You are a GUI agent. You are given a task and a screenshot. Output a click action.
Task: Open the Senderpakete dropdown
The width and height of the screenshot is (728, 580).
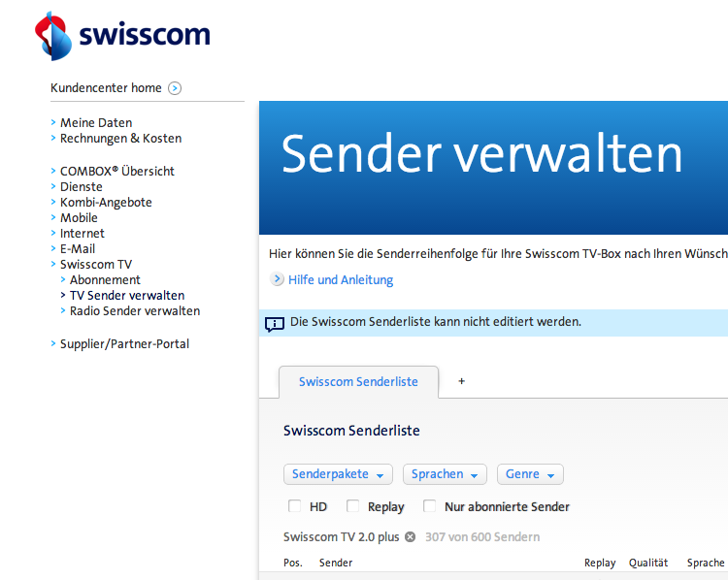pyautogui.click(x=338, y=474)
